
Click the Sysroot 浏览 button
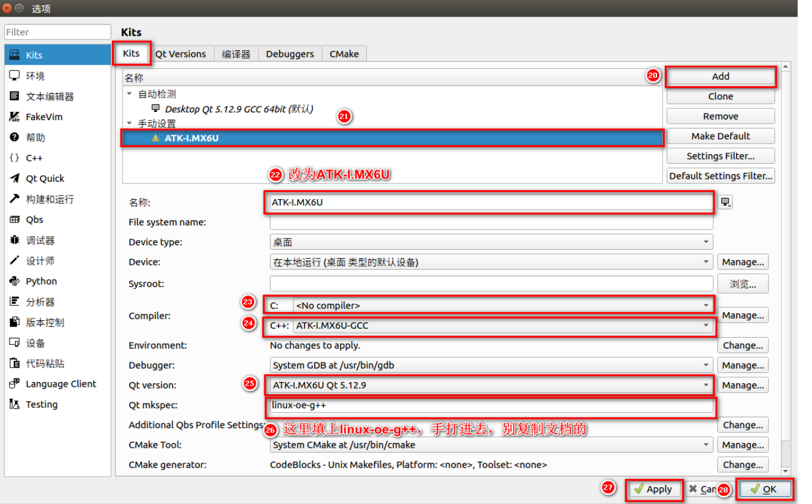743,283
